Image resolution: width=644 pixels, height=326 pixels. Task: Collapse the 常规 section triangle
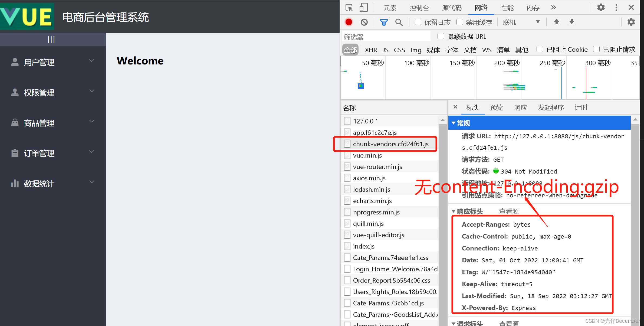point(454,123)
